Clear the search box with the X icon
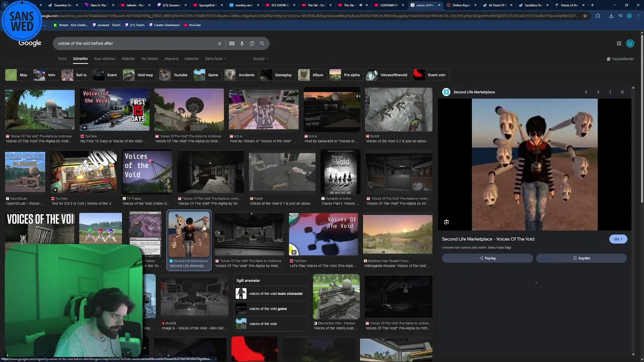This screenshot has height=362, width=644. coord(219,43)
